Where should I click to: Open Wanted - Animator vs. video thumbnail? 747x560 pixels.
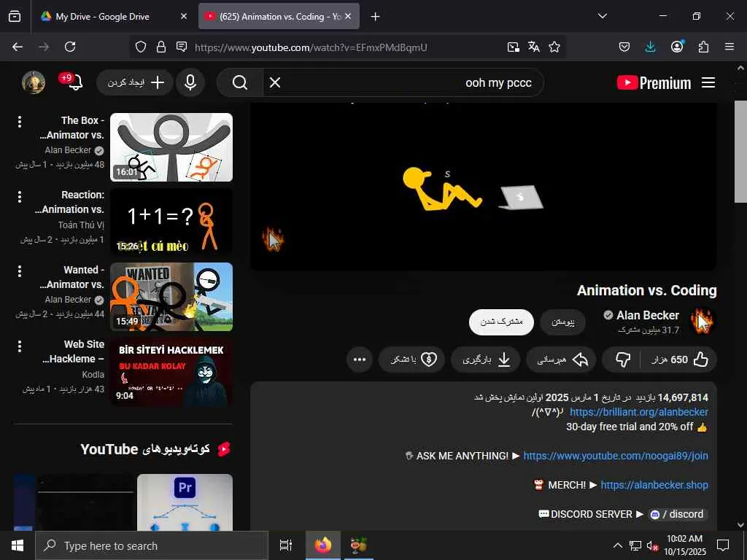pos(171,297)
